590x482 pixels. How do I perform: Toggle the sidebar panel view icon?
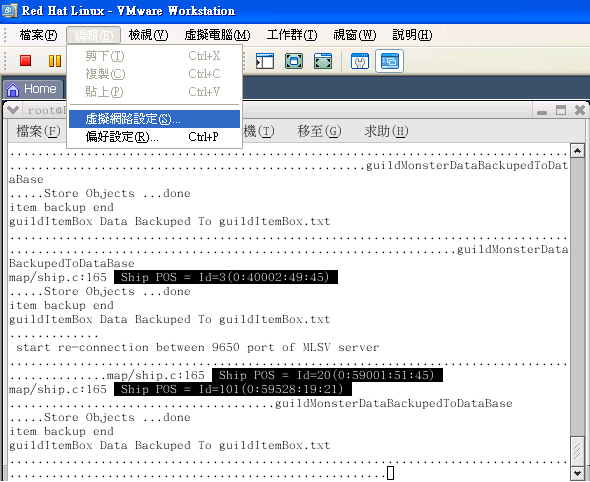point(265,61)
